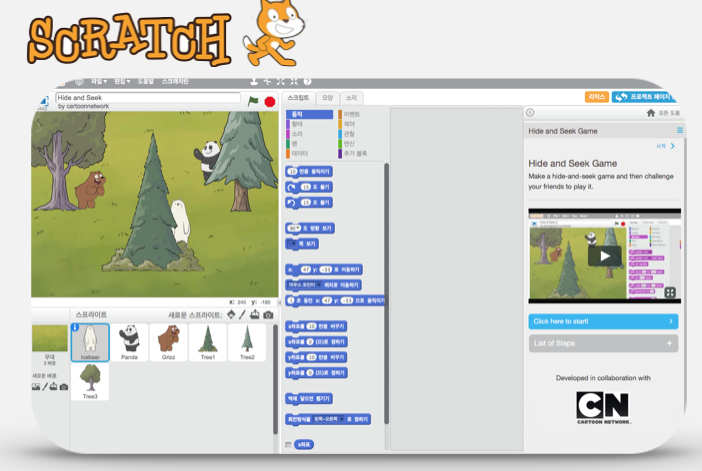Click the 'Click here to start!' button
Screen dimensions: 702x471
(x=603, y=321)
